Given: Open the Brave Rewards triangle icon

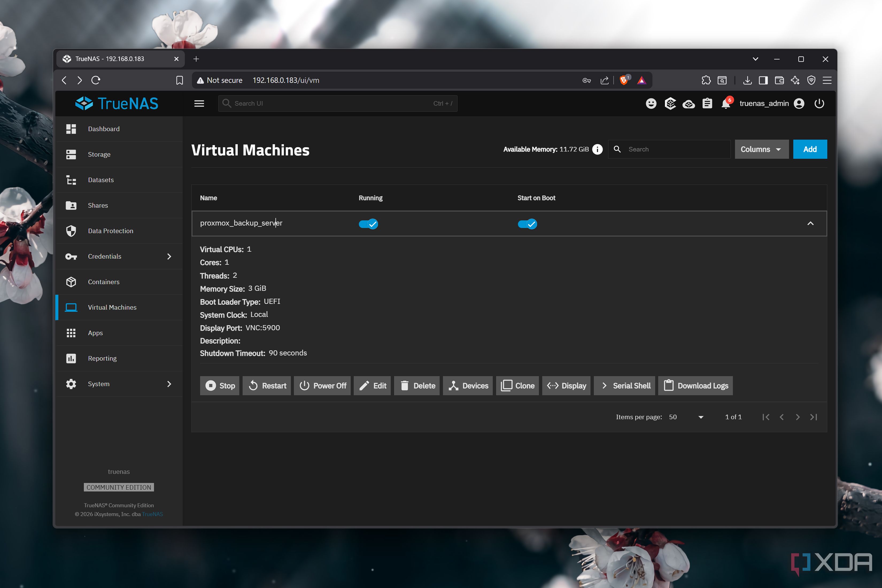Looking at the screenshot, I should coord(642,80).
